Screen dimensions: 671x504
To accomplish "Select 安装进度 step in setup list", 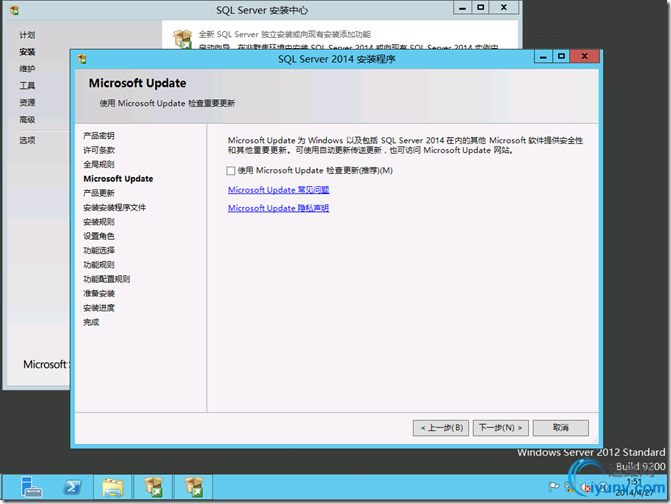I will pos(99,308).
